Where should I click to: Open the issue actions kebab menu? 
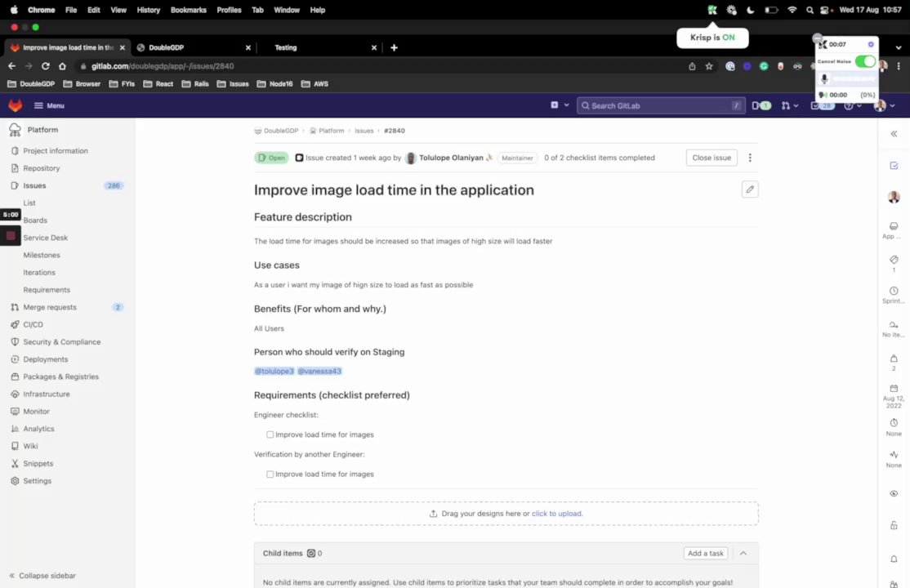point(750,158)
